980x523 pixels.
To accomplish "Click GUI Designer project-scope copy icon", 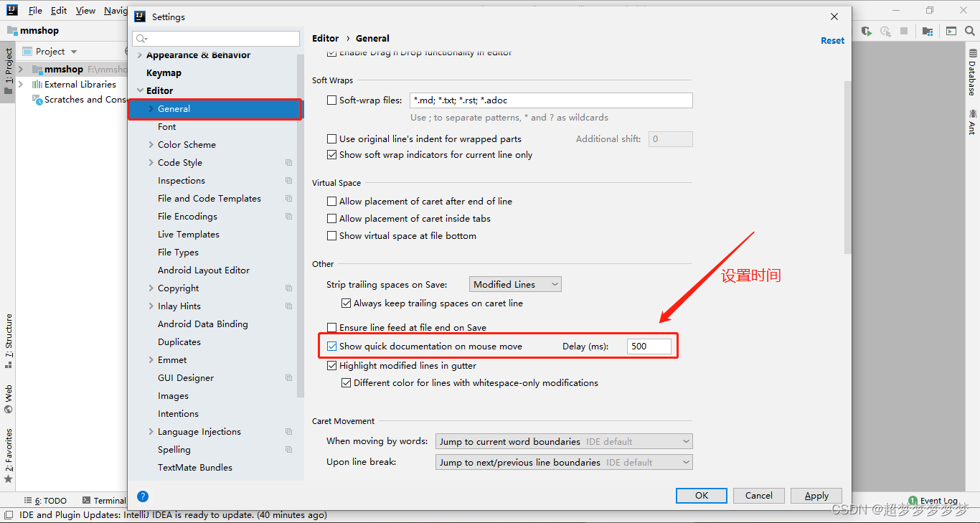I will click(289, 378).
